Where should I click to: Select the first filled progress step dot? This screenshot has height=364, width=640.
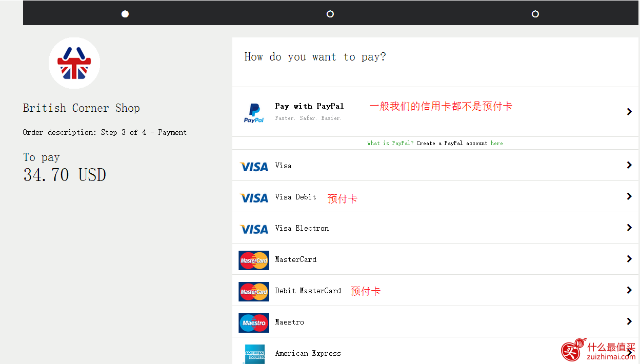pyautogui.click(x=125, y=14)
